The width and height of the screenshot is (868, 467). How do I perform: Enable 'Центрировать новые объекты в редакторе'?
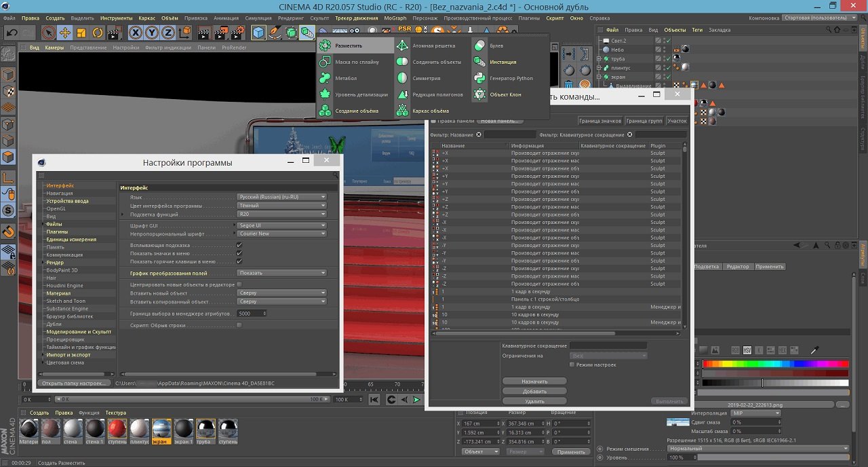point(239,284)
